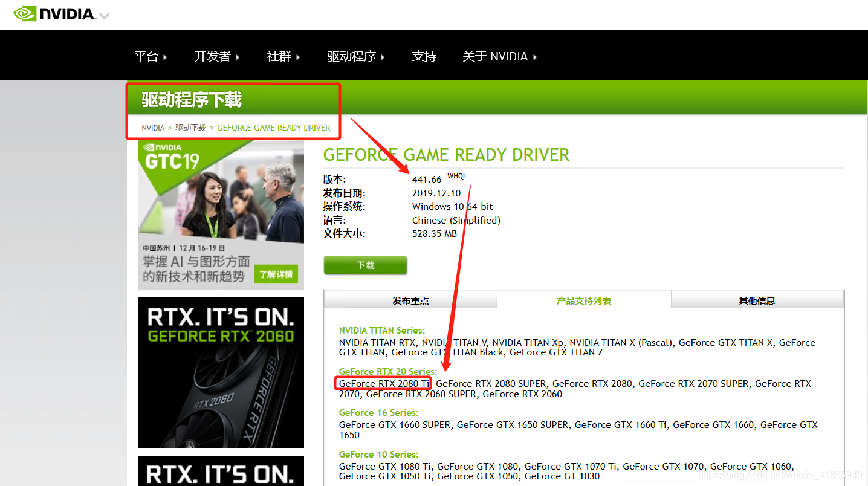Click the green 下载 button
The height and width of the screenshot is (486, 868).
click(366, 265)
